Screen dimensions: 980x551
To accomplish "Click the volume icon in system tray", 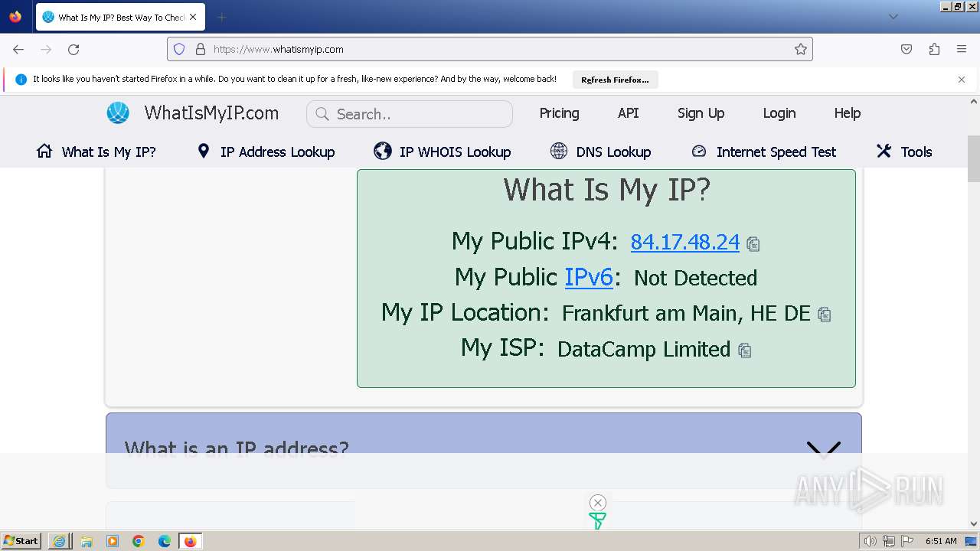I will coord(870,541).
